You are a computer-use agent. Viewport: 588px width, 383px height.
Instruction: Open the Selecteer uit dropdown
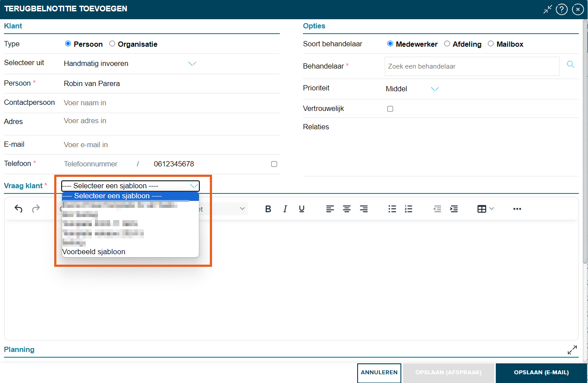pos(130,63)
